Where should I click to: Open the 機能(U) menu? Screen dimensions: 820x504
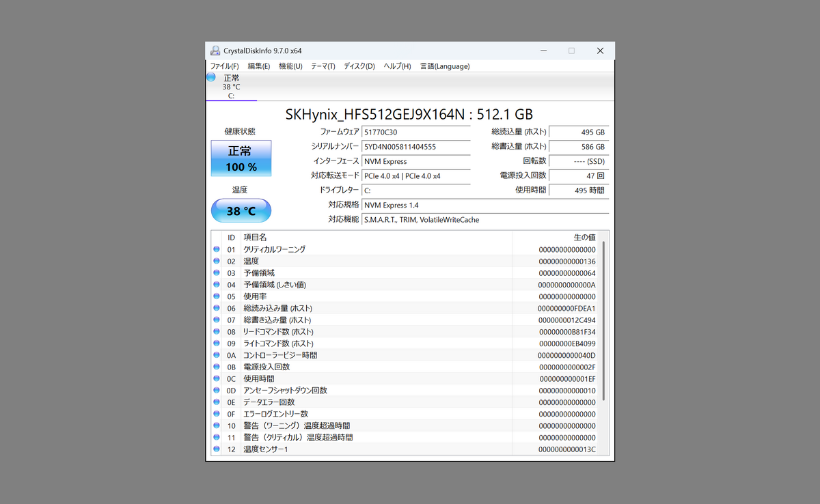(x=290, y=66)
